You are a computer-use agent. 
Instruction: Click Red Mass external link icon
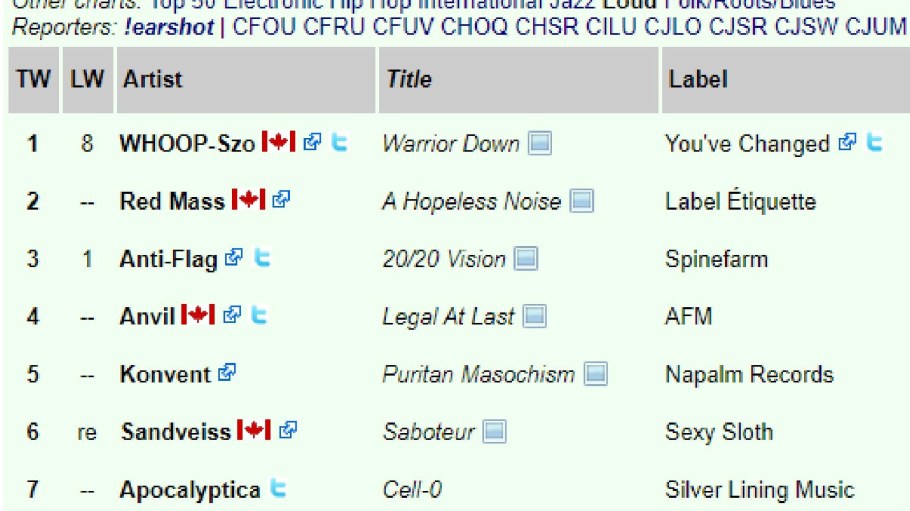click(x=281, y=200)
